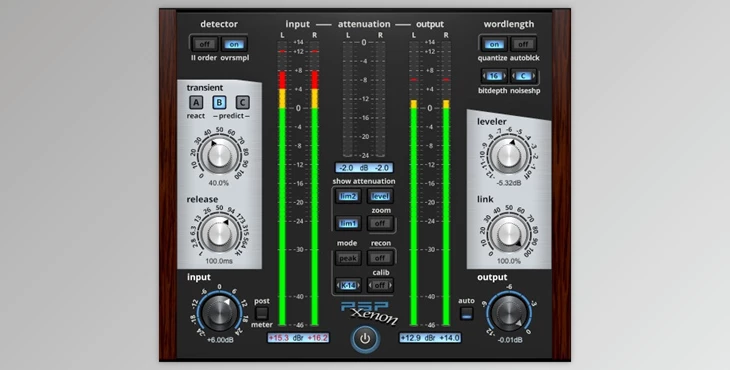This screenshot has width=730, height=370.
Task: Click the release time knob
Action: point(219,234)
